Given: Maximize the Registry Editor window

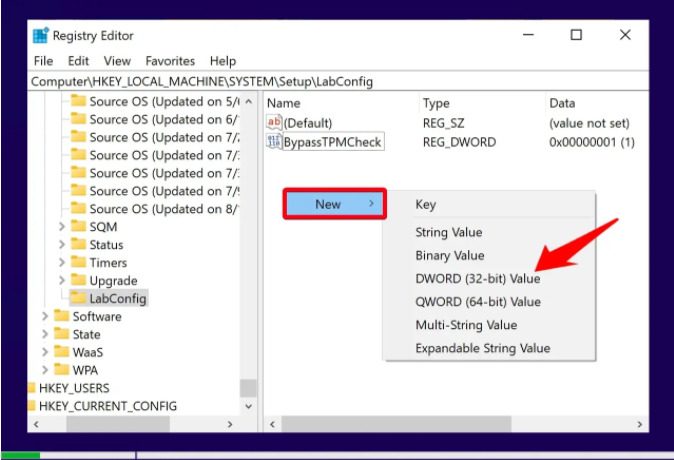Looking at the screenshot, I should (576, 35).
